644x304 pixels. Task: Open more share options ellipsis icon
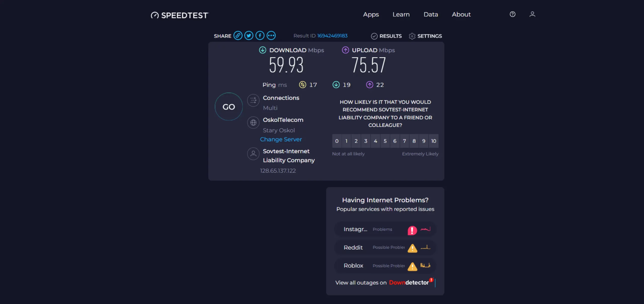tap(271, 36)
